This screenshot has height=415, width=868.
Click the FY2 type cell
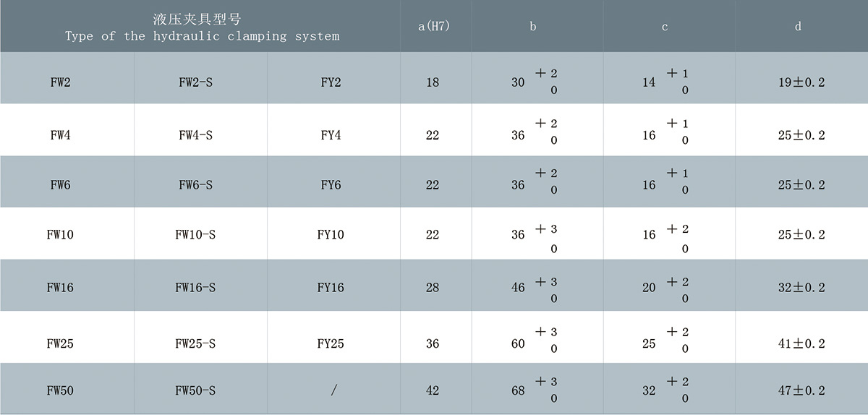tap(331, 82)
